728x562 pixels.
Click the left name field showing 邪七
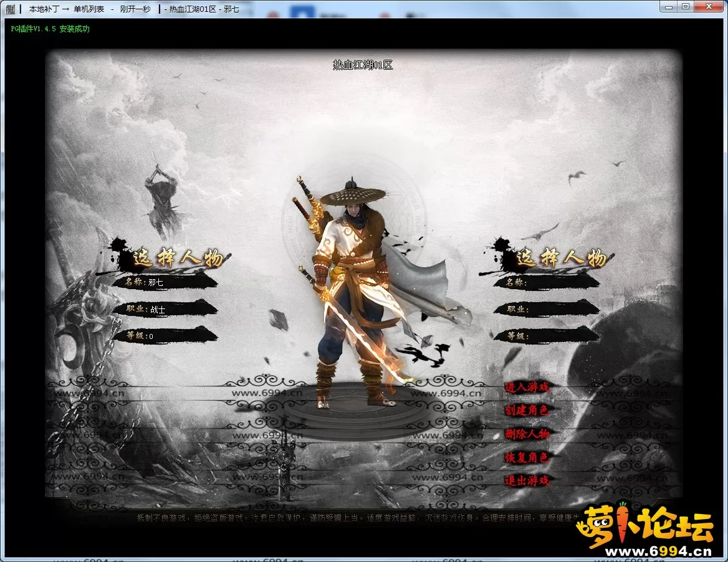click(165, 282)
